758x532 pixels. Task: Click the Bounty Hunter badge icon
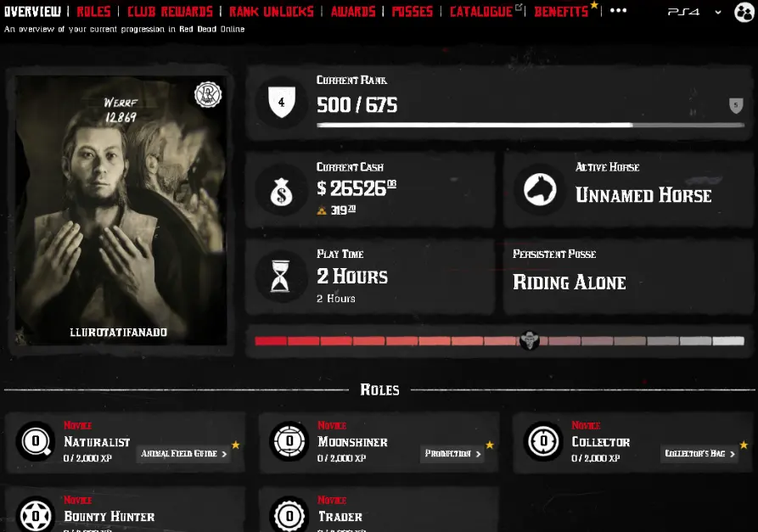36,515
